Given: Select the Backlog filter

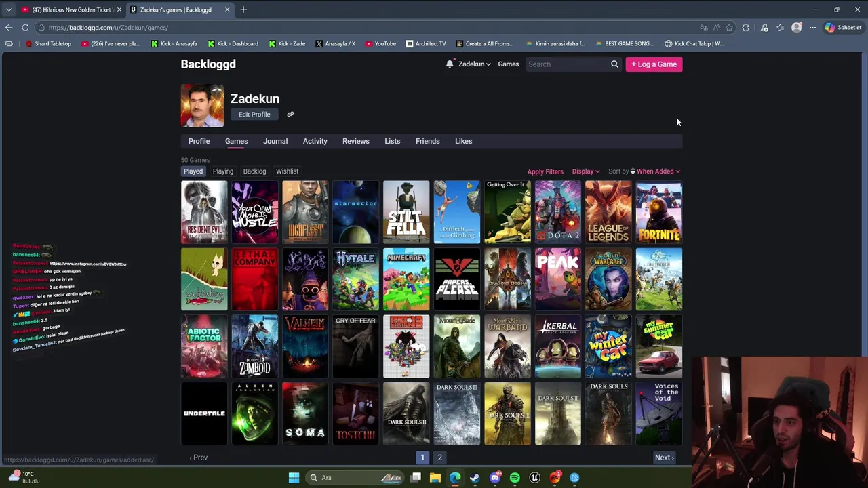Looking at the screenshot, I should (255, 171).
